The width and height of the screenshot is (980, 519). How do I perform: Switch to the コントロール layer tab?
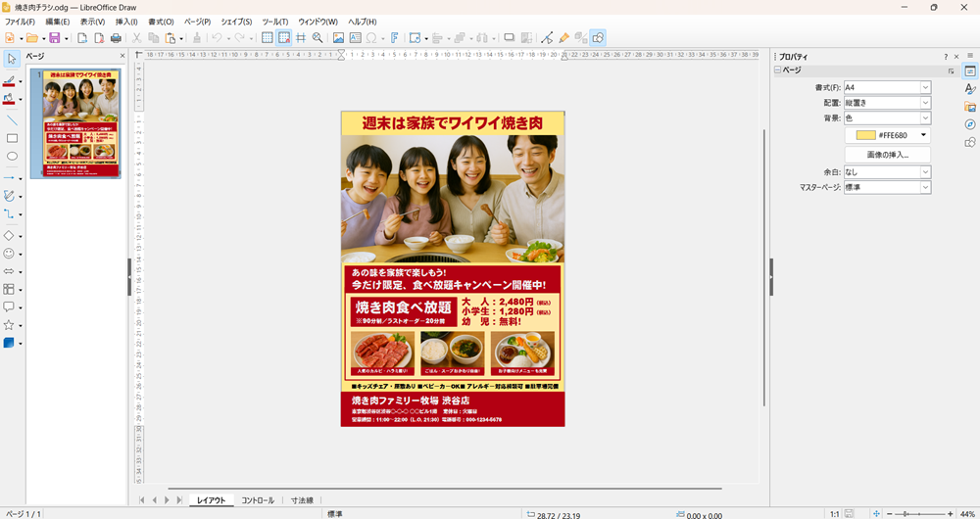click(258, 500)
